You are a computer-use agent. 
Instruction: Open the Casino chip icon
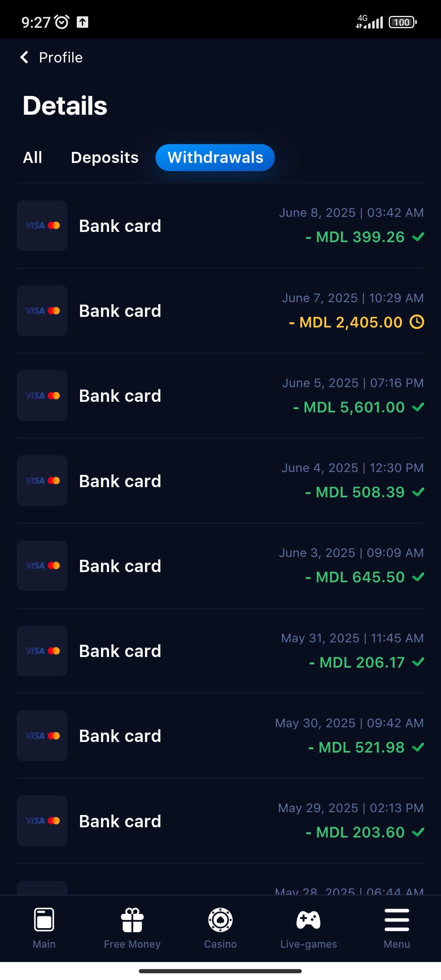point(220,920)
